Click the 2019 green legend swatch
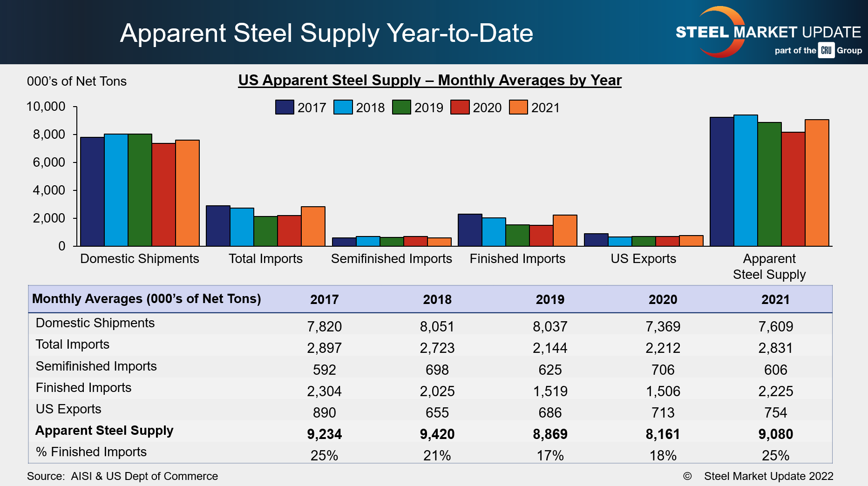Screen dimensions: 868x486 tap(401, 107)
